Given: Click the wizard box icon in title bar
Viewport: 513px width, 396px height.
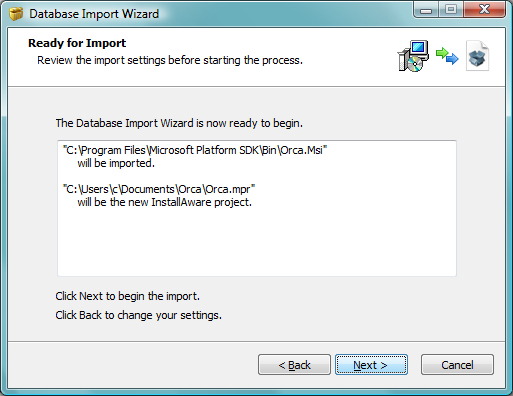Looking at the screenshot, I should [16, 14].
